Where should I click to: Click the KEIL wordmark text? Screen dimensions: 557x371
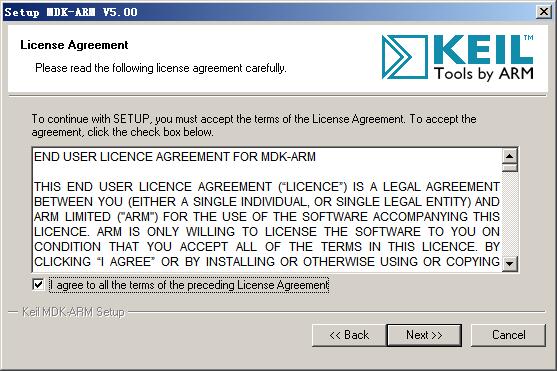[483, 49]
